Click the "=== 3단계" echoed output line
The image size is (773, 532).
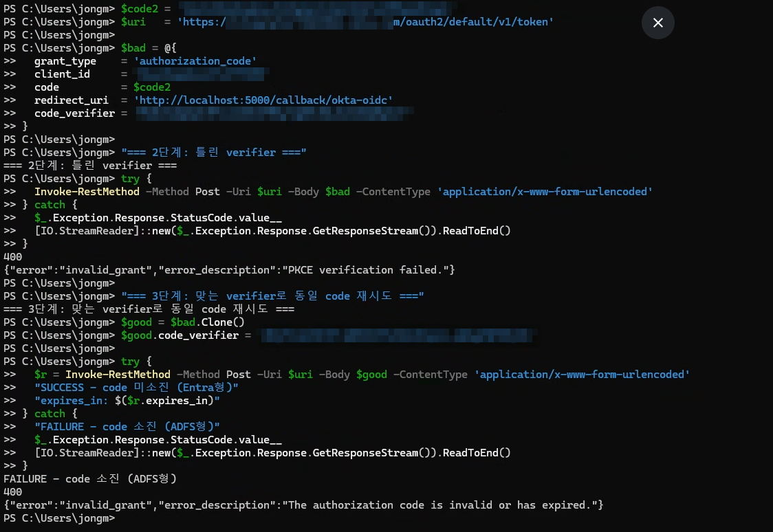click(149, 309)
